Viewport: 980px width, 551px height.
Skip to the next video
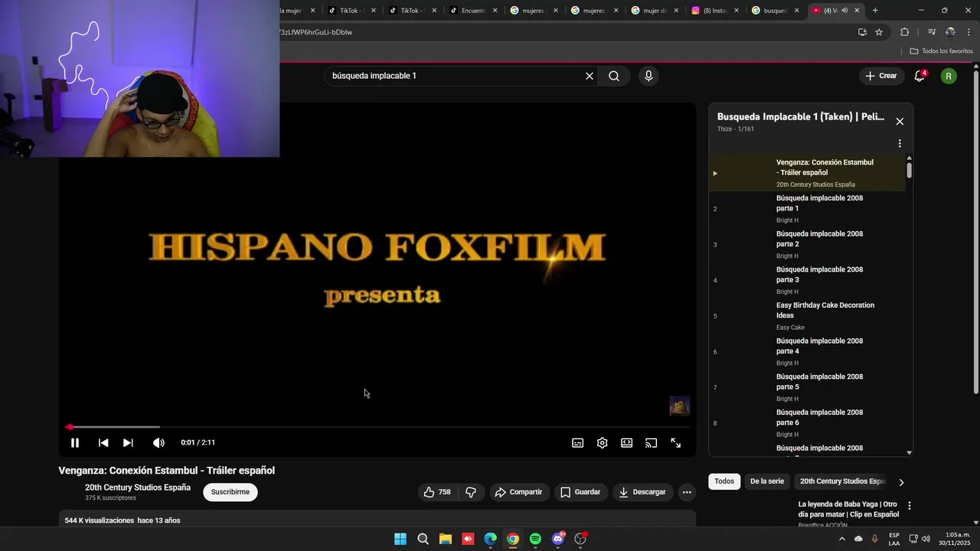tap(128, 443)
